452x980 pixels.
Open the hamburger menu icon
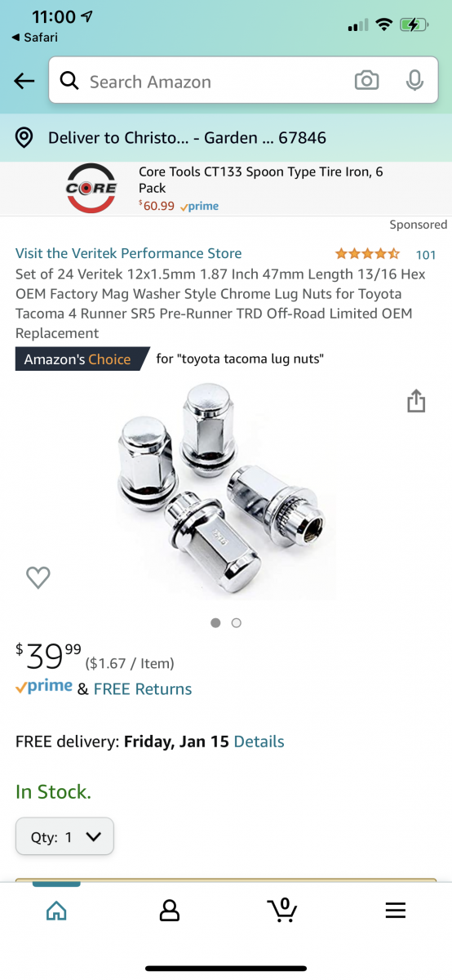coord(396,911)
